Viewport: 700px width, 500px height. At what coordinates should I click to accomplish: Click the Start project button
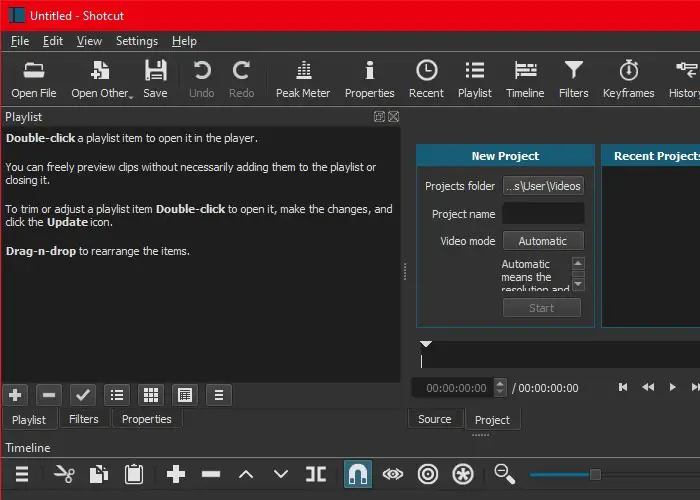[x=542, y=308]
